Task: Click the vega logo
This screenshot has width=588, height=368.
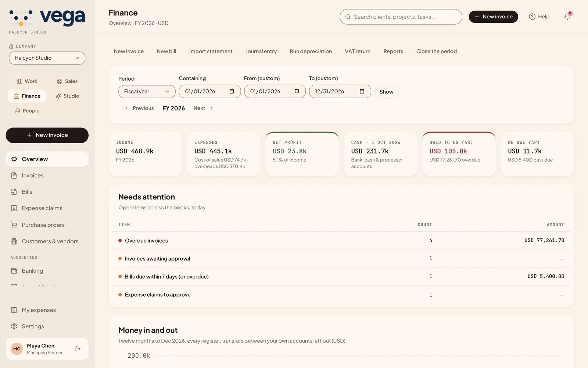Action: 47,18
